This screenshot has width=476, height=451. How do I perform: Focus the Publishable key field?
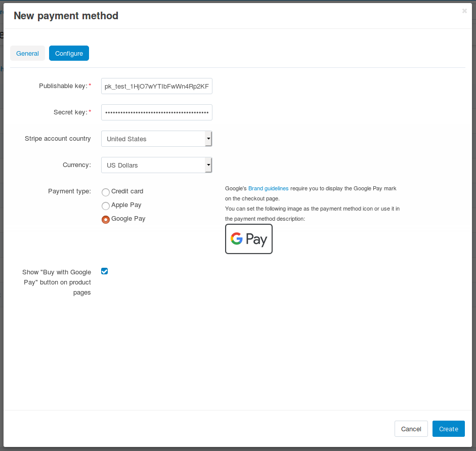point(157,86)
